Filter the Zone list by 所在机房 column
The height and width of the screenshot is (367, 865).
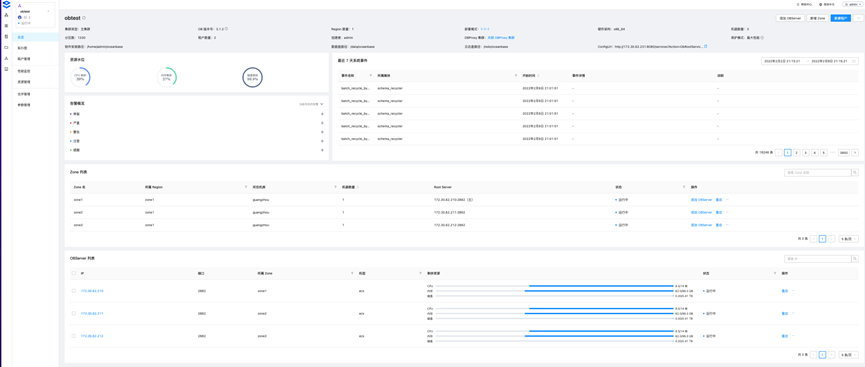(335, 187)
